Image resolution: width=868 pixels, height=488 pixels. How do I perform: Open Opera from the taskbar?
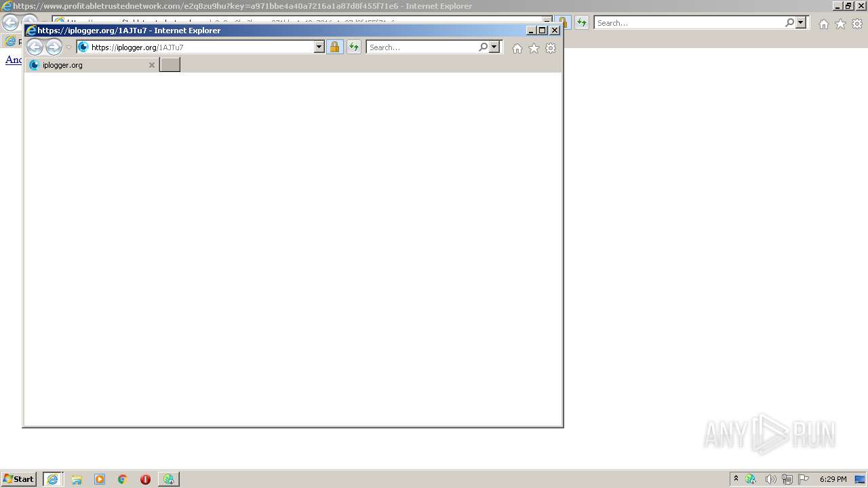click(x=145, y=479)
